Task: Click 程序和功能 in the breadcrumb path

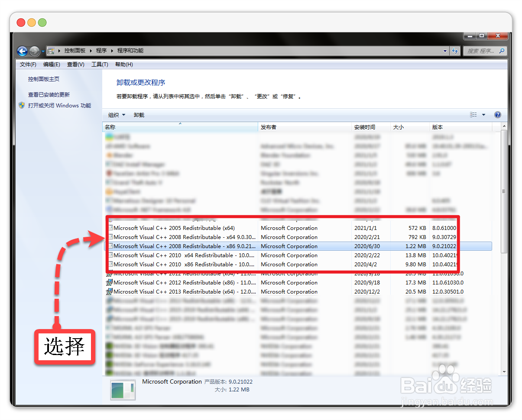Action: point(130,51)
